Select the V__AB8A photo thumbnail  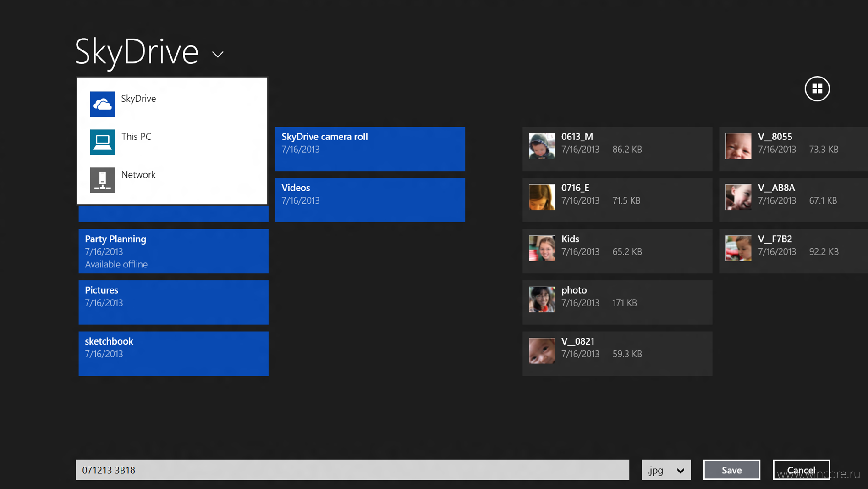(738, 197)
